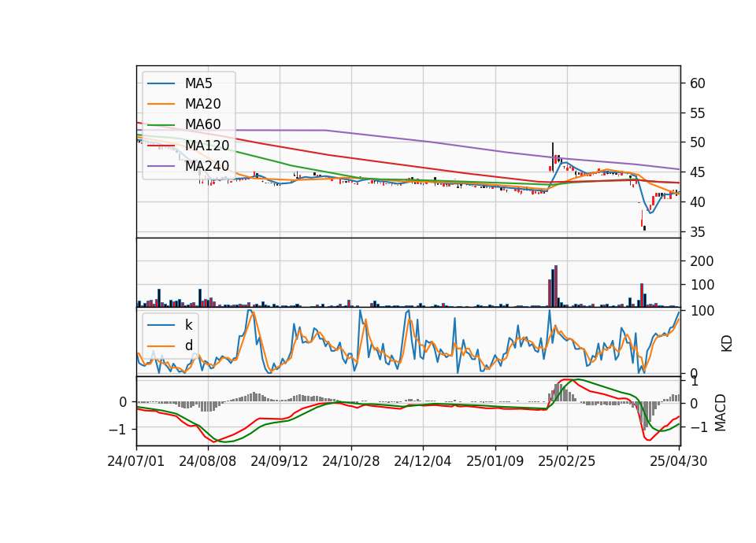
Task: Click the 24/08/08 date axis label
Action: [x=208, y=461]
